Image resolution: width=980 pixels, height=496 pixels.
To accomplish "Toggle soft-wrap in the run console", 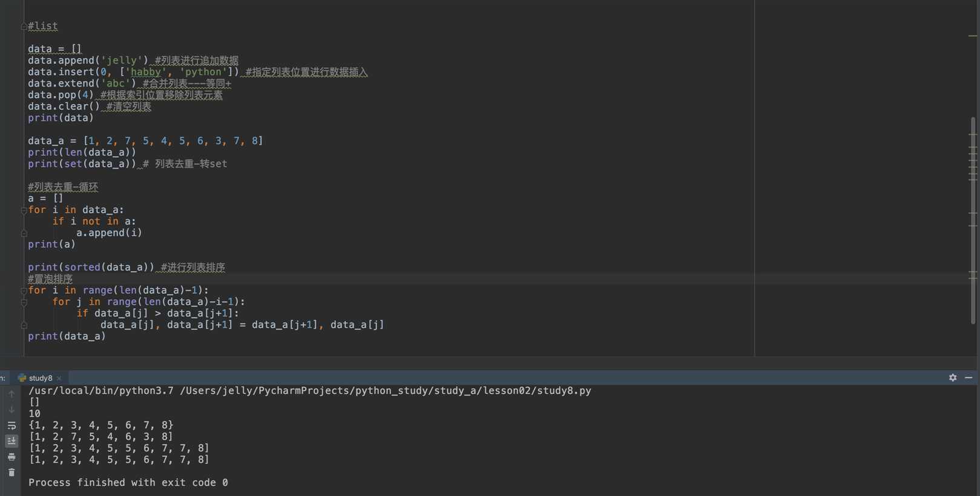I will 12,426.
